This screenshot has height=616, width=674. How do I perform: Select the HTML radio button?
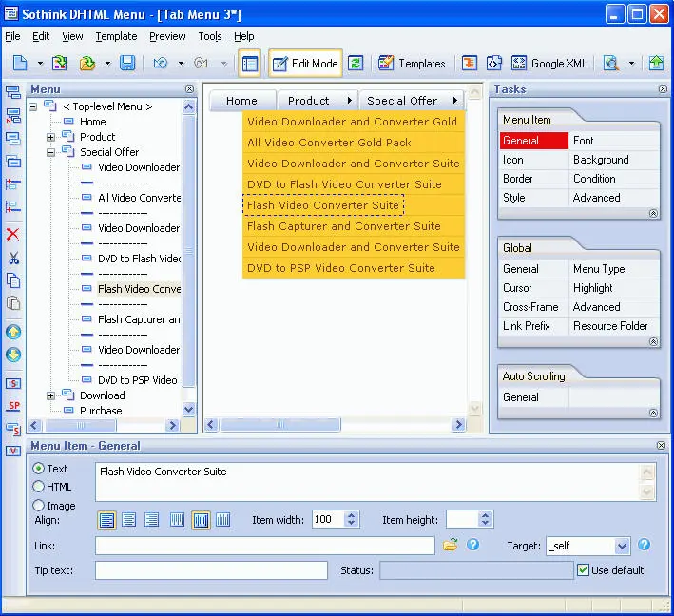coord(38,486)
